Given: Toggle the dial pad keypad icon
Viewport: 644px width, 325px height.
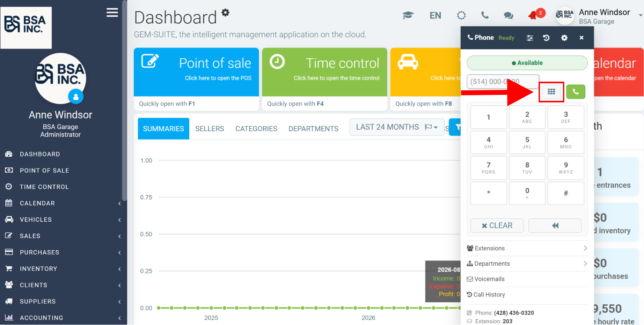Looking at the screenshot, I should [x=551, y=92].
